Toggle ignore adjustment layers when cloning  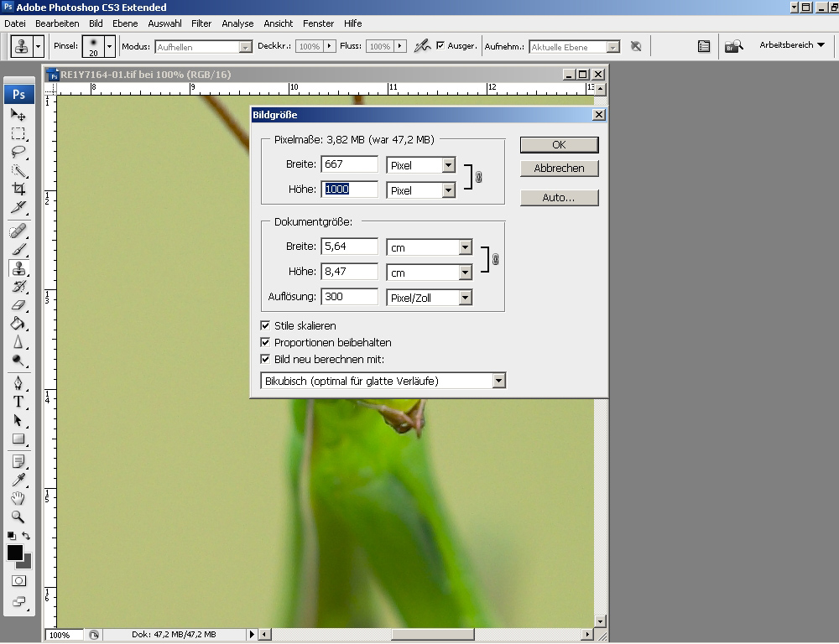pyautogui.click(x=636, y=46)
